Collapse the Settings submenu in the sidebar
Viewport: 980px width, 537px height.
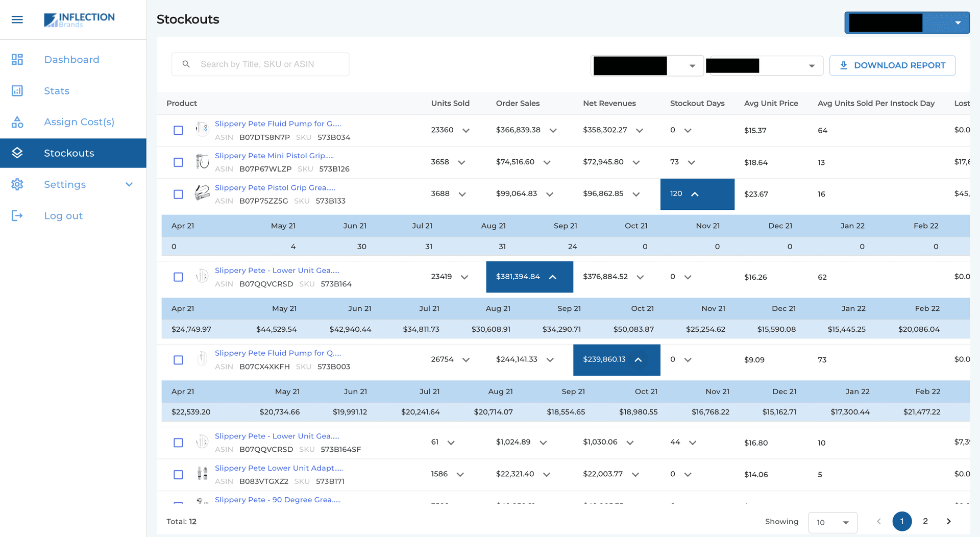pyautogui.click(x=129, y=184)
